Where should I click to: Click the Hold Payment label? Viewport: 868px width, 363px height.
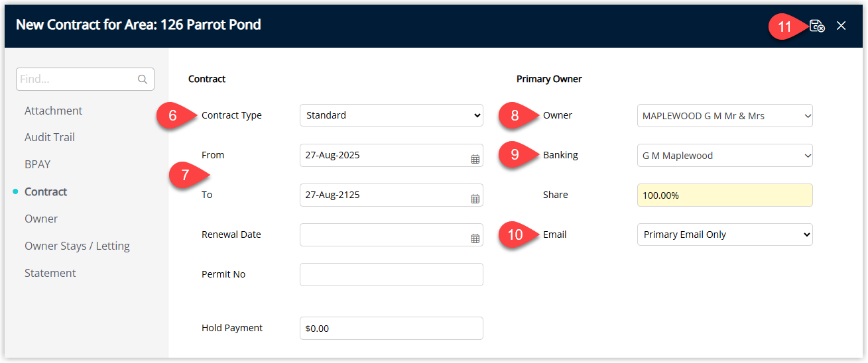[x=232, y=328]
